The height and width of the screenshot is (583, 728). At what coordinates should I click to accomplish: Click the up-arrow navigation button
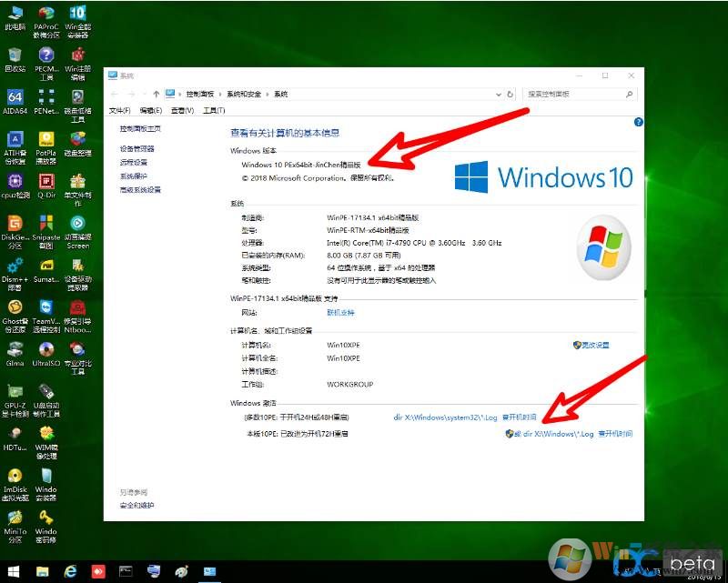(157, 94)
